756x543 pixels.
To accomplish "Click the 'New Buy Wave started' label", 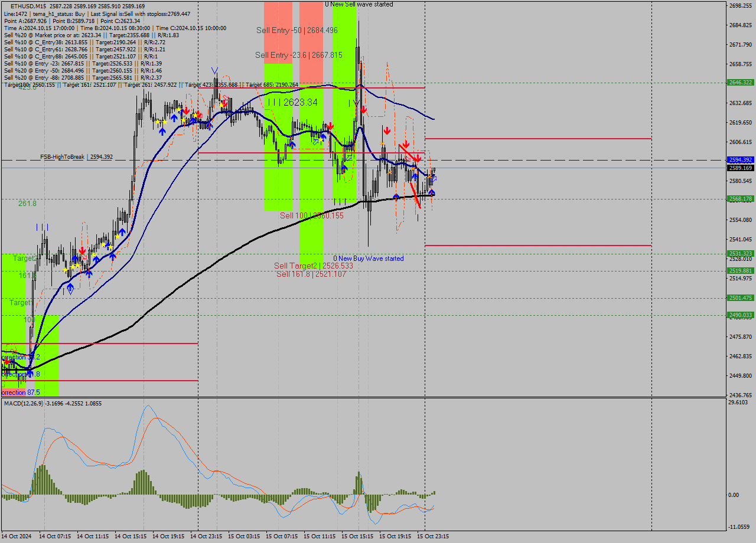I will (369, 259).
